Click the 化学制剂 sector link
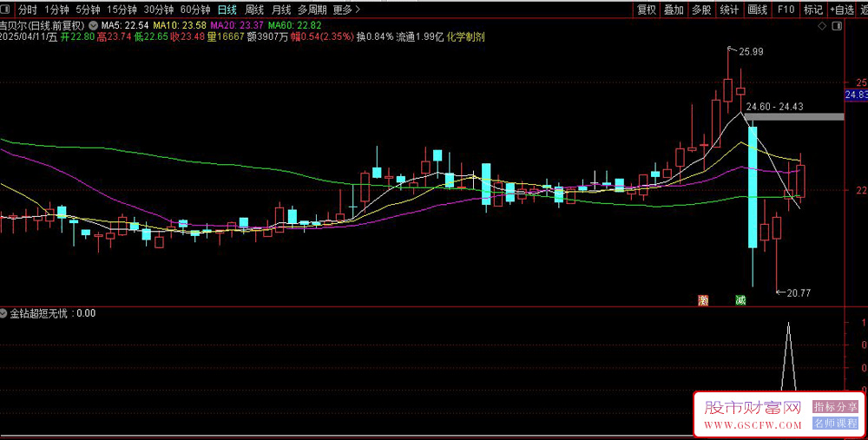 tap(465, 37)
